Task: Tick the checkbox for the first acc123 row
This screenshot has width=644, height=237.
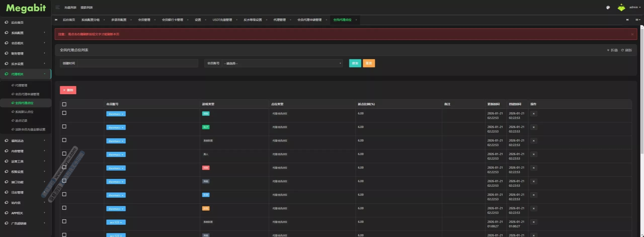Action: click(x=64, y=221)
